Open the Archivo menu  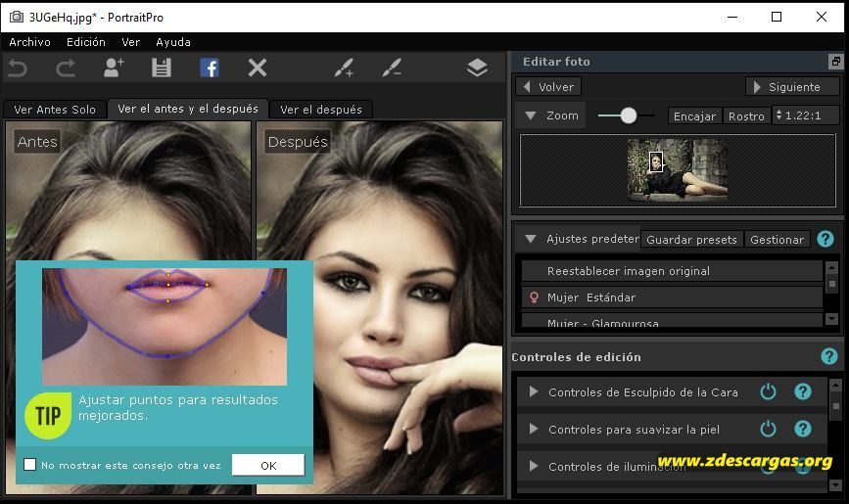[29, 42]
